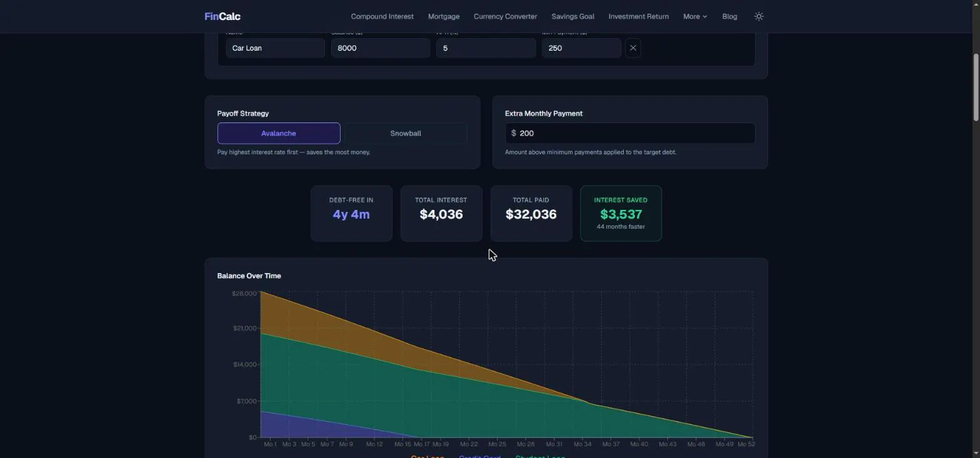This screenshot has height=458, width=980.
Task: Click the $14,000 y-axis label
Action: 244,365
